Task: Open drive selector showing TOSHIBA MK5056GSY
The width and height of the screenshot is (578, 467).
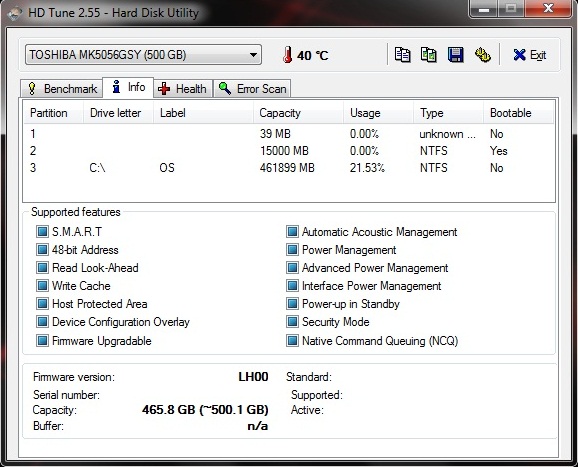Action: point(143,55)
